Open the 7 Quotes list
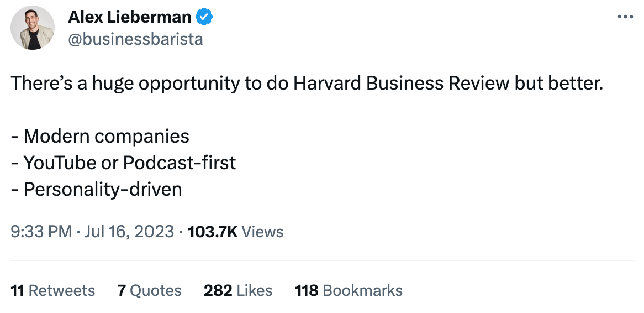 coord(149,291)
